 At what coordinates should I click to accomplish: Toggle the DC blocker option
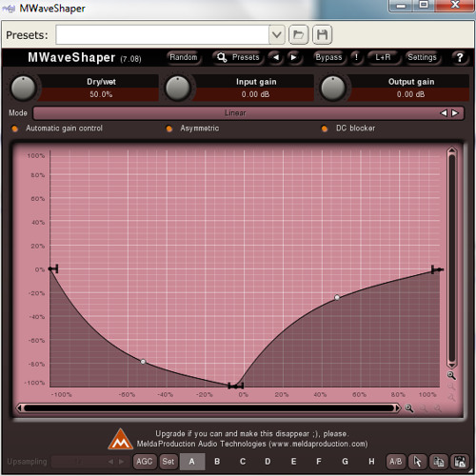click(348, 129)
